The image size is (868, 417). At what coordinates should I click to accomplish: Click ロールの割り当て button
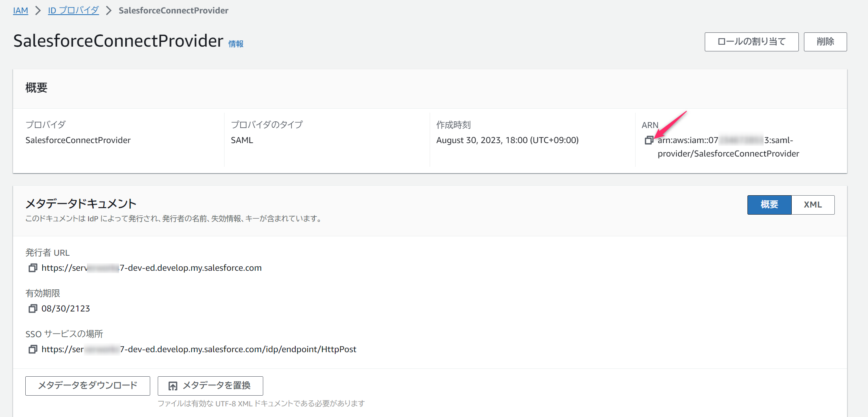tap(751, 42)
